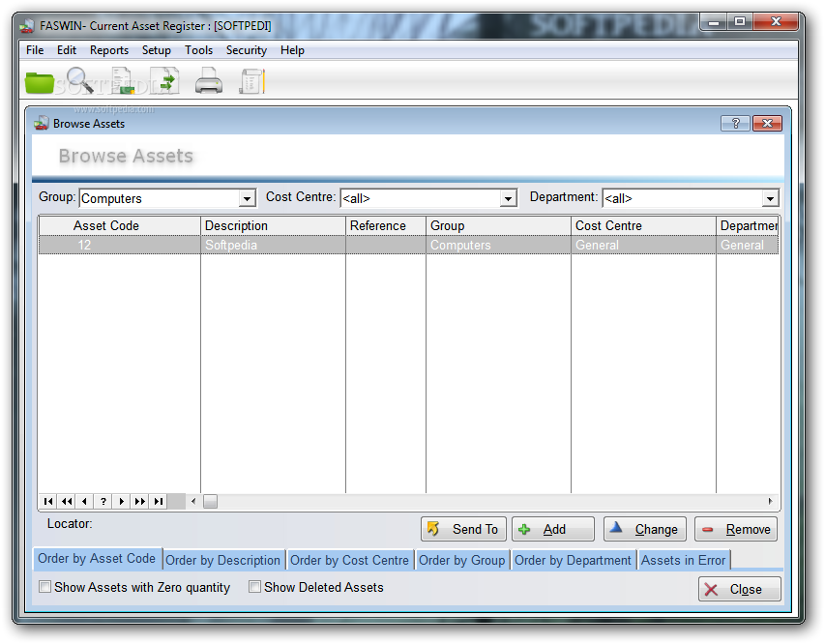
Task: Click the Reference column header
Action: tap(386, 225)
